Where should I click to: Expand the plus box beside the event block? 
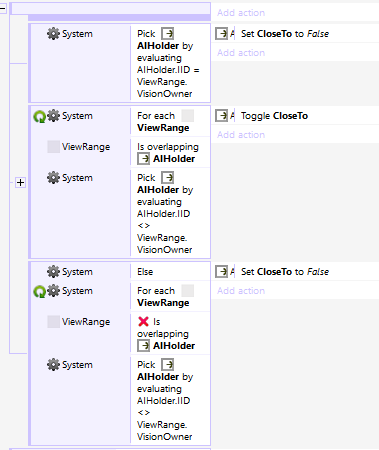(x=20, y=182)
